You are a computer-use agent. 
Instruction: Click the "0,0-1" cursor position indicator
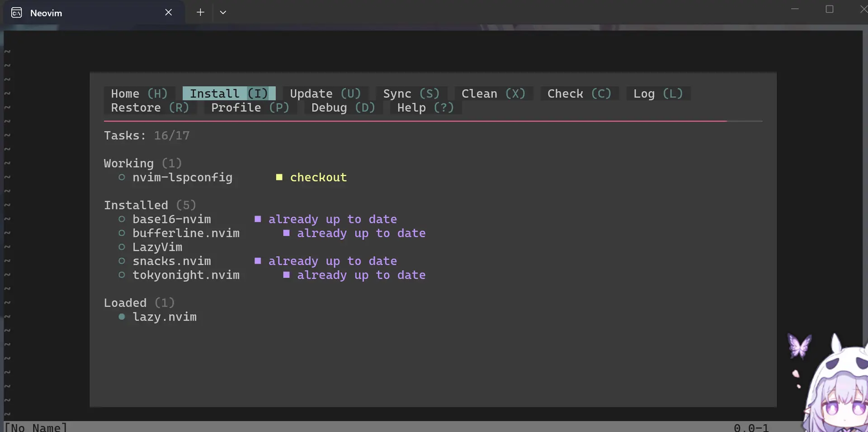click(751, 427)
